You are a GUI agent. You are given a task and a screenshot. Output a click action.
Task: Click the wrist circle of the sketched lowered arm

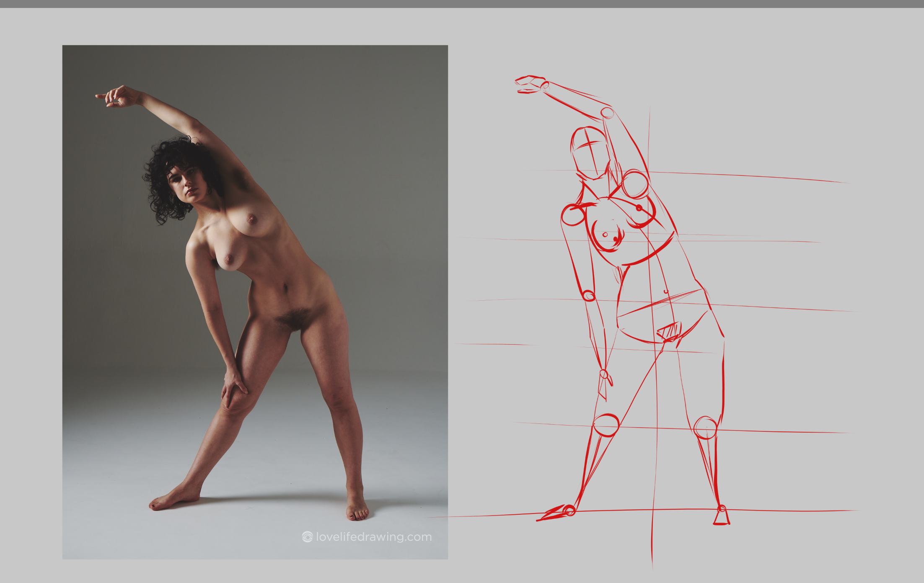coord(603,374)
